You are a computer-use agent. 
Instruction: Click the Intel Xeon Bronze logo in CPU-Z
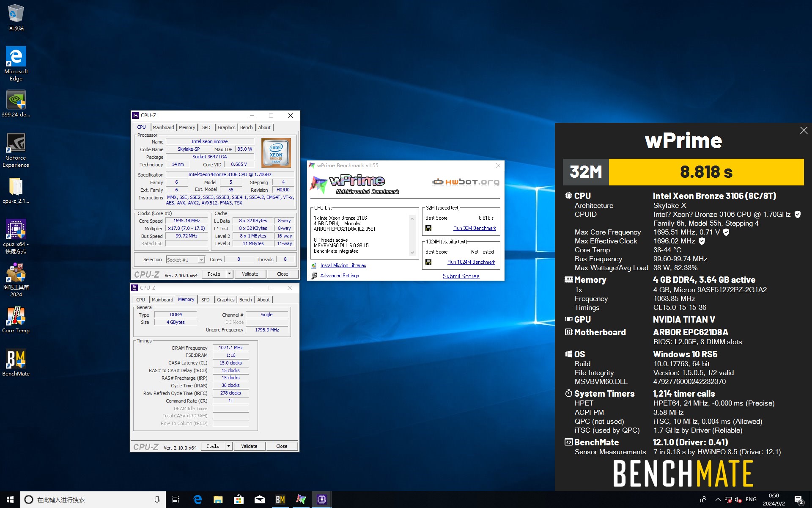pos(276,153)
